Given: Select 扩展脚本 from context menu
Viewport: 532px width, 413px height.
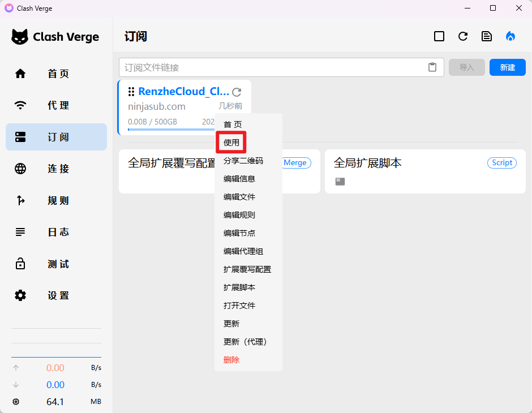Looking at the screenshot, I should [248, 287].
